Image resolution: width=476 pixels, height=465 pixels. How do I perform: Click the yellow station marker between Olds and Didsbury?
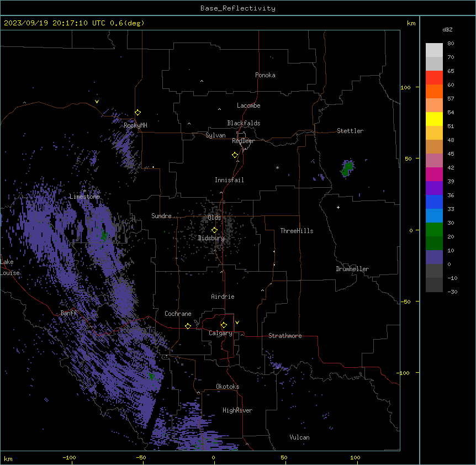pos(214,230)
